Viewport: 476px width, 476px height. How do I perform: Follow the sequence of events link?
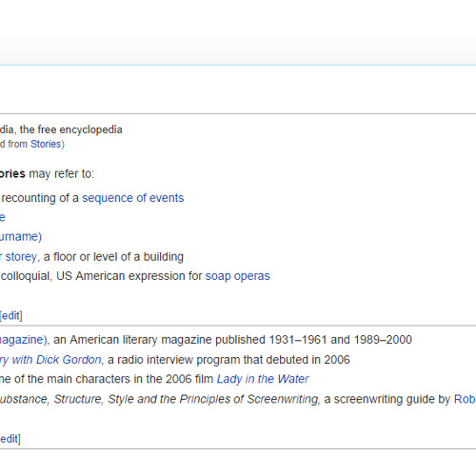[x=133, y=198]
